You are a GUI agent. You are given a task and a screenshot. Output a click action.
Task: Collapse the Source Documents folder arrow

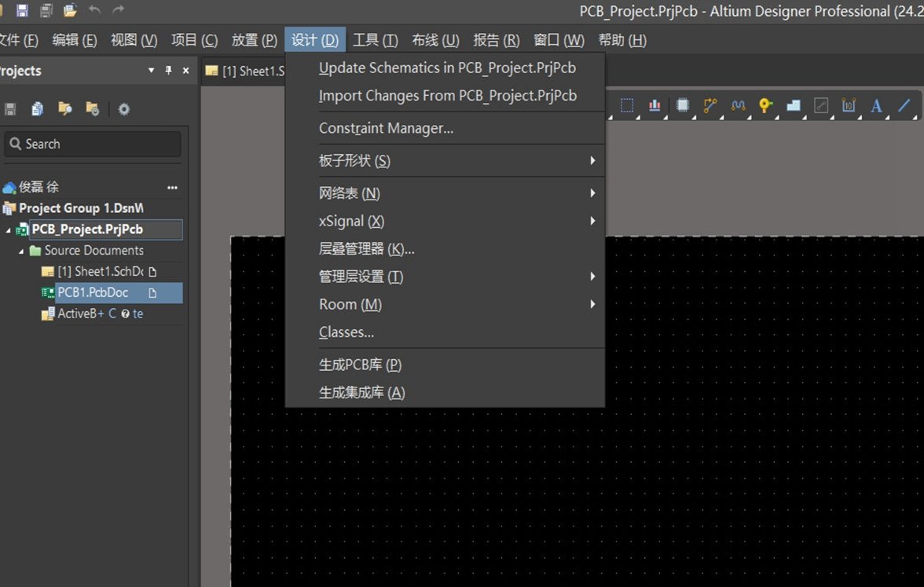point(21,251)
